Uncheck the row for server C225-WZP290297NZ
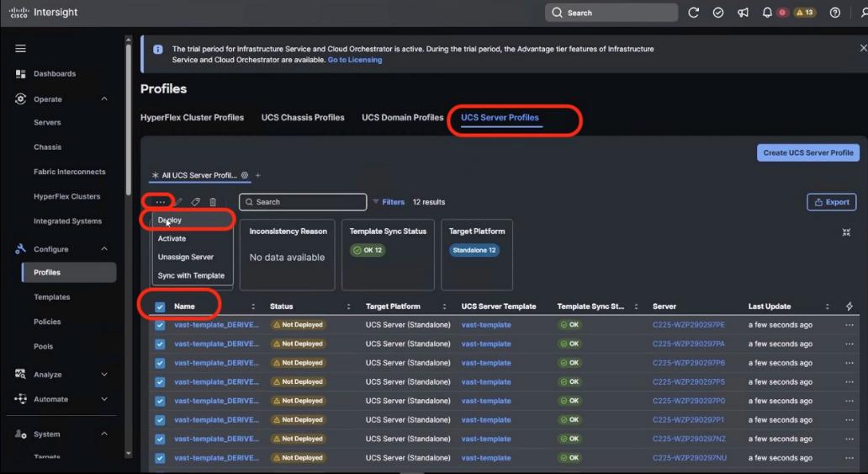 pyautogui.click(x=160, y=439)
